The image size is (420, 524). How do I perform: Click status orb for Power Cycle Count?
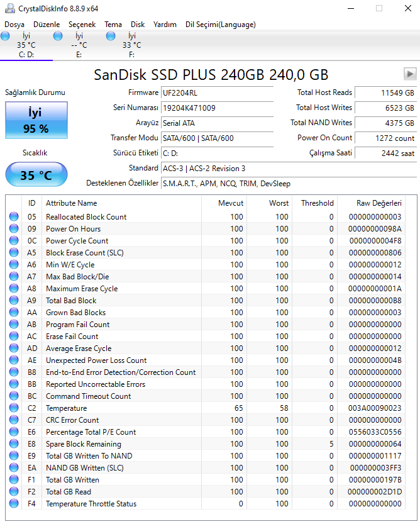pyautogui.click(x=14, y=240)
